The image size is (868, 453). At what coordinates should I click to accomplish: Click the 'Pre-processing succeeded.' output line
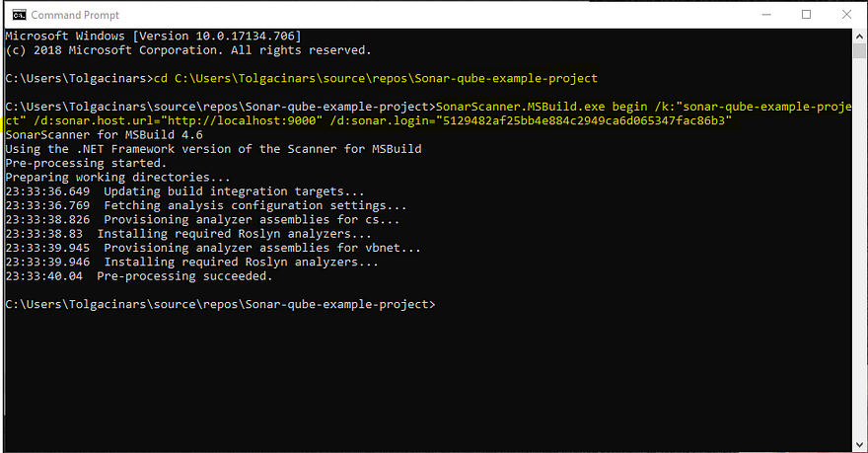tap(139, 276)
